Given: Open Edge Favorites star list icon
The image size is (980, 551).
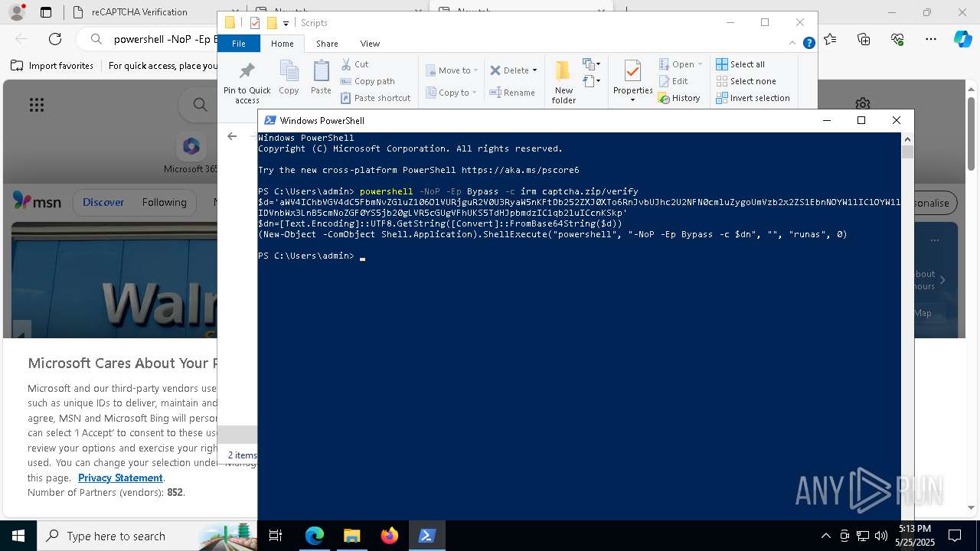Looking at the screenshot, I should pos(831,39).
